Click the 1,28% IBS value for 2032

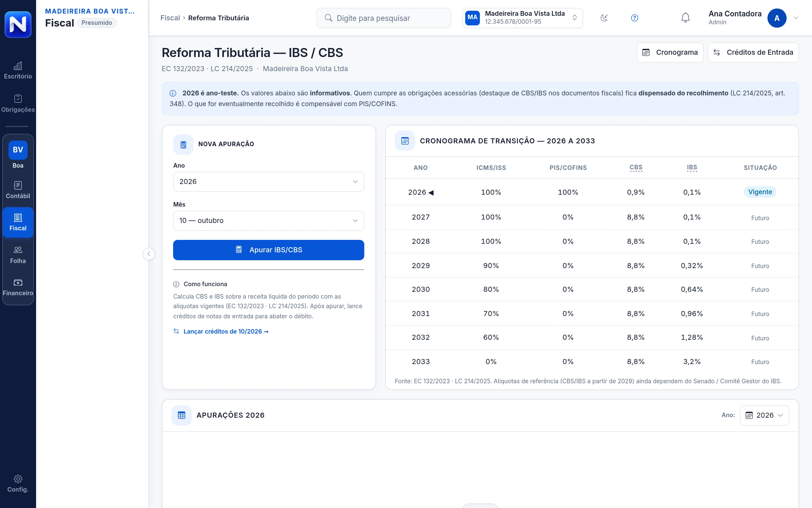click(x=692, y=337)
